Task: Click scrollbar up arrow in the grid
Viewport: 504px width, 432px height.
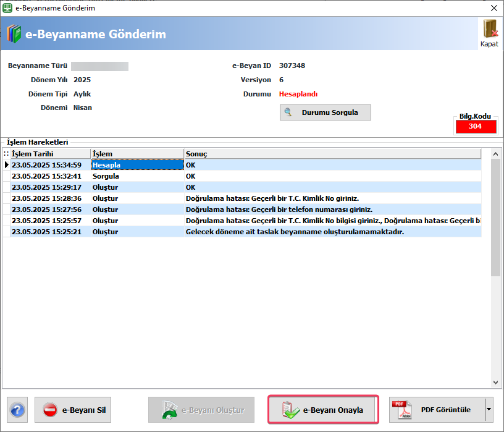Action: click(495, 154)
